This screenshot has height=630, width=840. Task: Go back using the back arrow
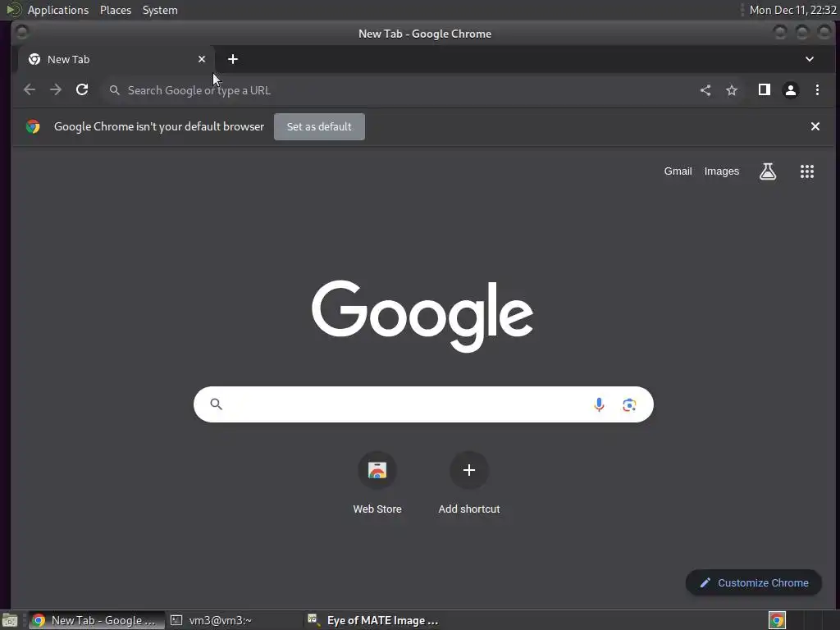click(x=30, y=90)
